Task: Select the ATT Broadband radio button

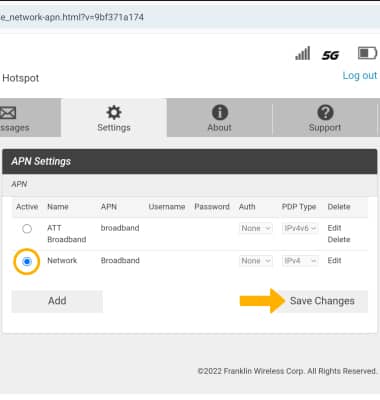Action: click(x=27, y=229)
